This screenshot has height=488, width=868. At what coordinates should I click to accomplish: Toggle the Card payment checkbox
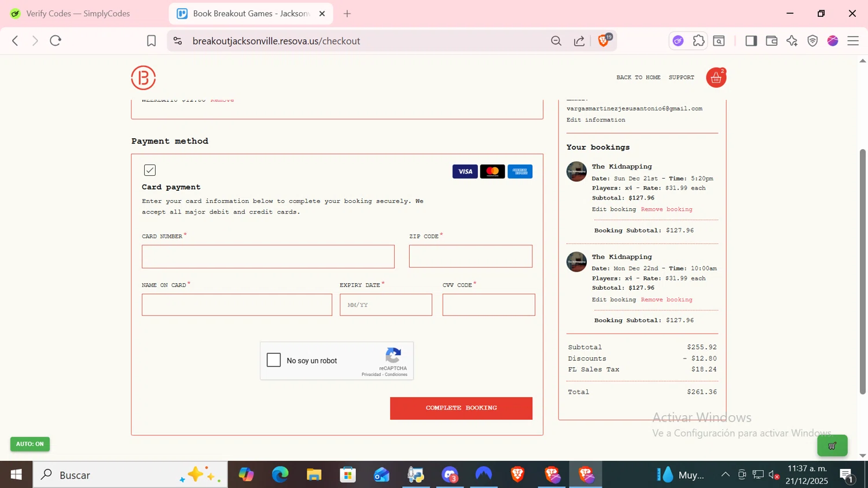pos(150,170)
